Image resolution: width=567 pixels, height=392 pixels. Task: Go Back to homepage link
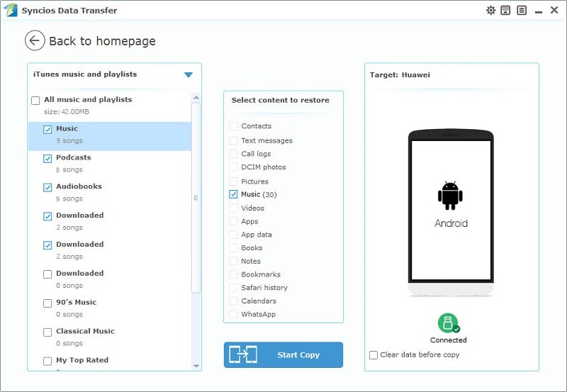(x=102, y=41)
